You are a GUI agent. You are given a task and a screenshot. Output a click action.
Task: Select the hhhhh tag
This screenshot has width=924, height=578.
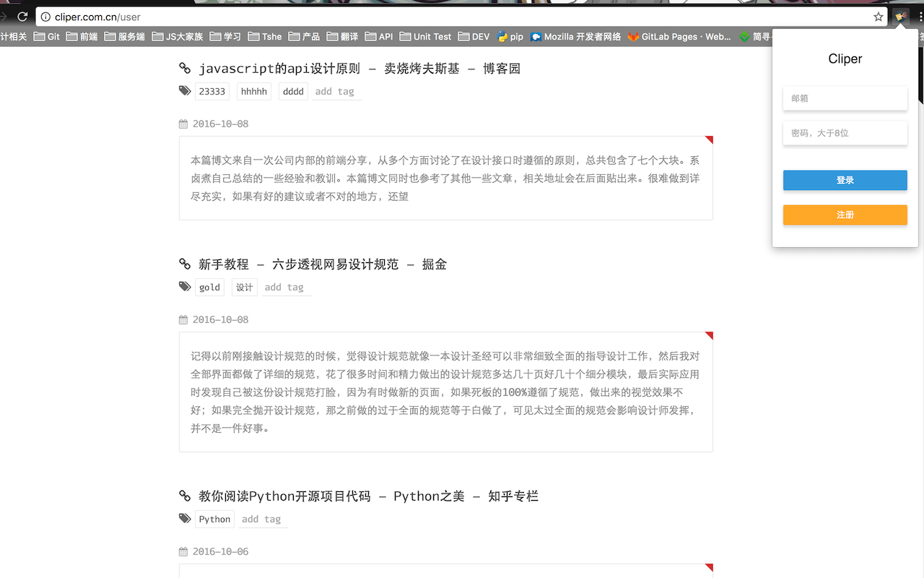(254, 91)
